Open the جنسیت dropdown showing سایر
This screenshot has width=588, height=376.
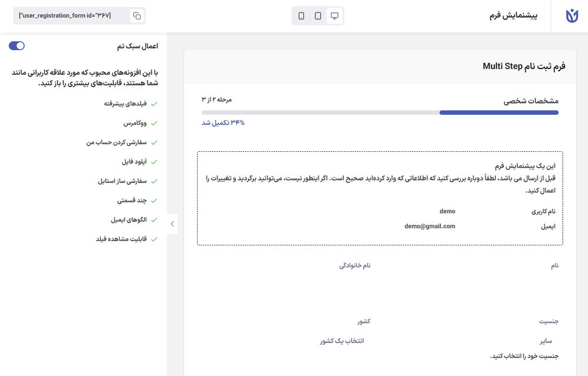click(545, 341)
